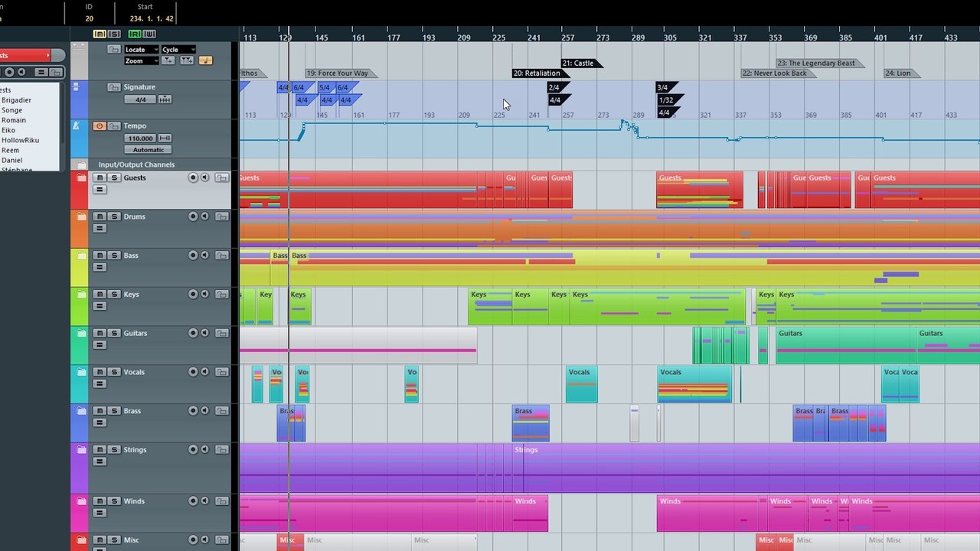Viewport: 980px width, 551px height.
Task: Lock the Winds folder track
Action: click(x=221, y=501)
